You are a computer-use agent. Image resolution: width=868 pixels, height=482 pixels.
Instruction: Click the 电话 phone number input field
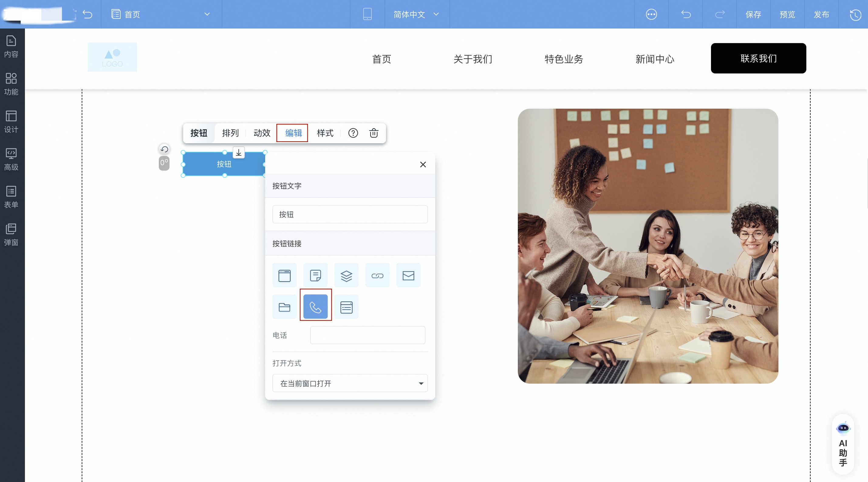(367, 335)
